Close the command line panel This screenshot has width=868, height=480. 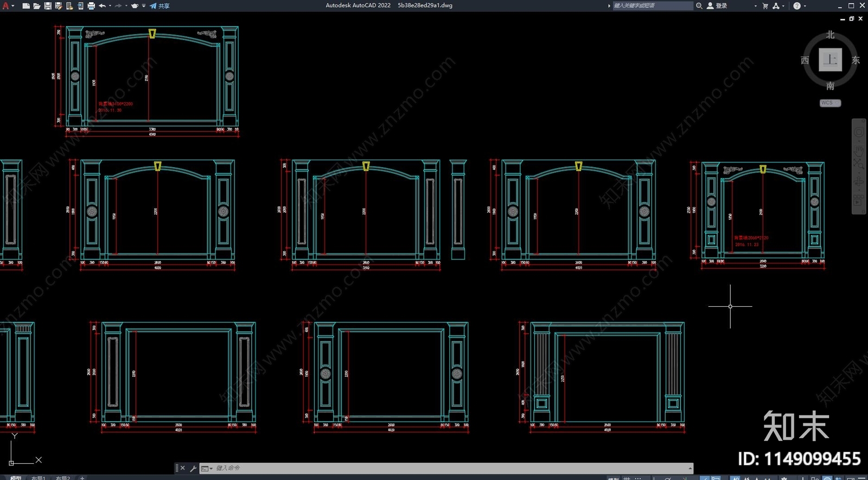point(183,468)
